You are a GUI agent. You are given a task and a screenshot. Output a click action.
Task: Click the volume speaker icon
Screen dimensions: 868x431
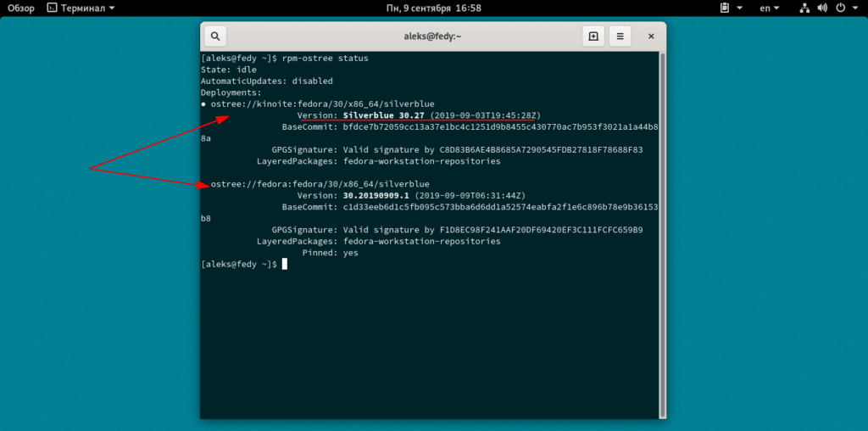point(822,8)
